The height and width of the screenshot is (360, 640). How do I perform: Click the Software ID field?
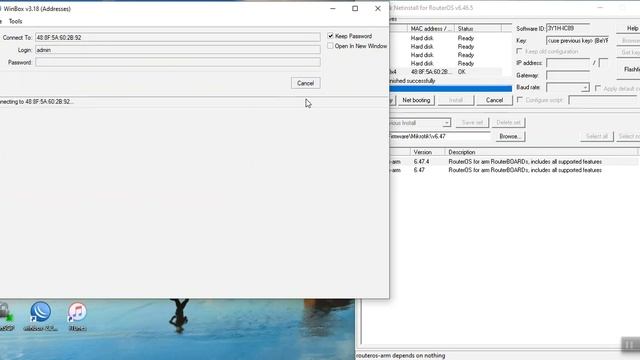(568, 28)
